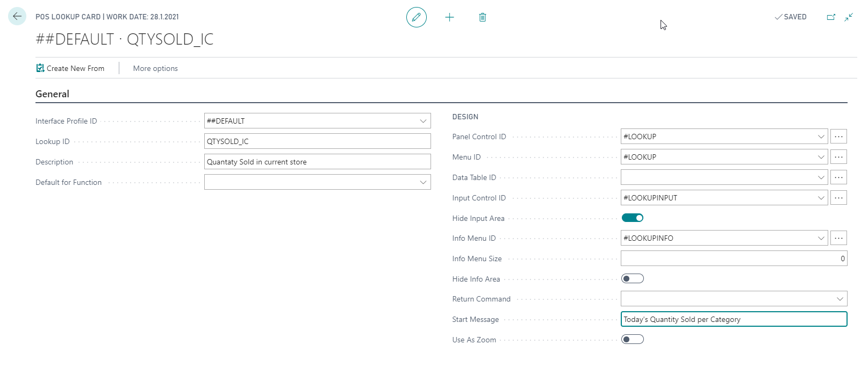
Task: Collapse the General section heading
Action: pyautogui.click(x=52, y=94)
